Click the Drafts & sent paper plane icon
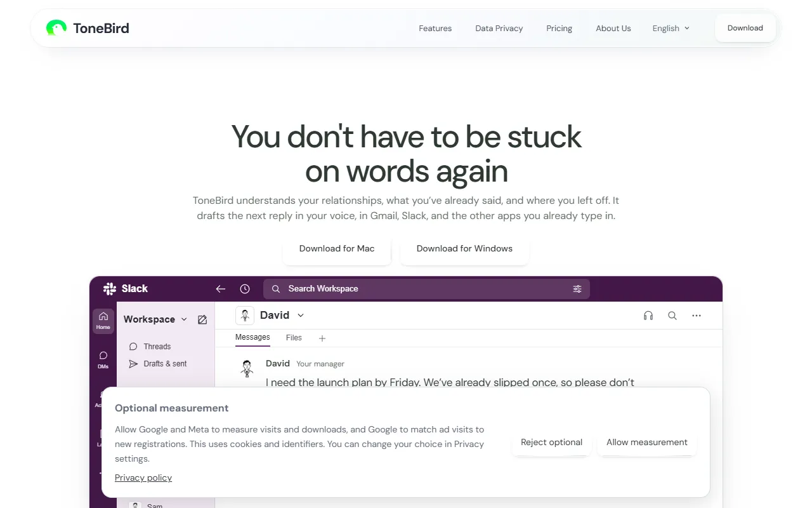This screenshot has height=508, width=812. pos(133,364)
